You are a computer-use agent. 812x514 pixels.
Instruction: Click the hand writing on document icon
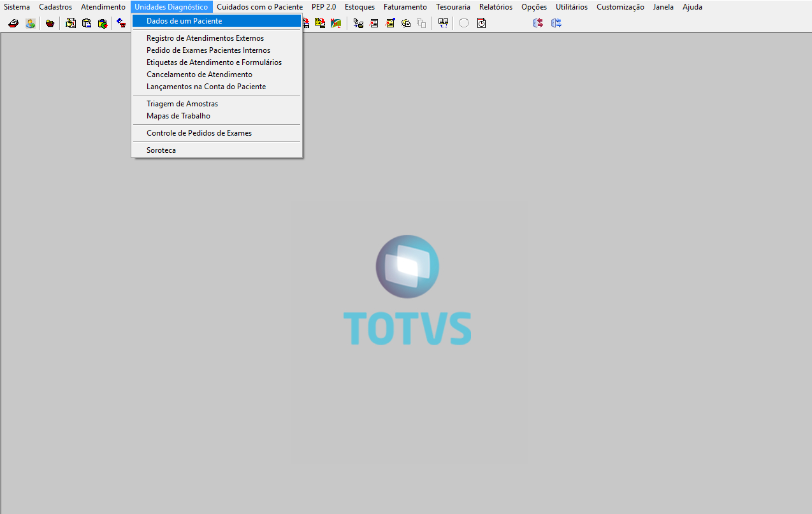coord(71,23)
